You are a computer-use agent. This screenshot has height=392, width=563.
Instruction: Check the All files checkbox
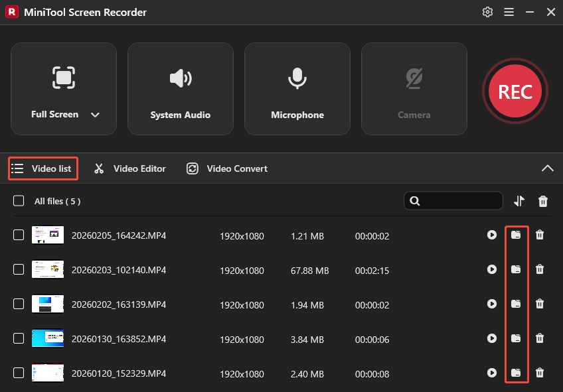coord(18,200)
